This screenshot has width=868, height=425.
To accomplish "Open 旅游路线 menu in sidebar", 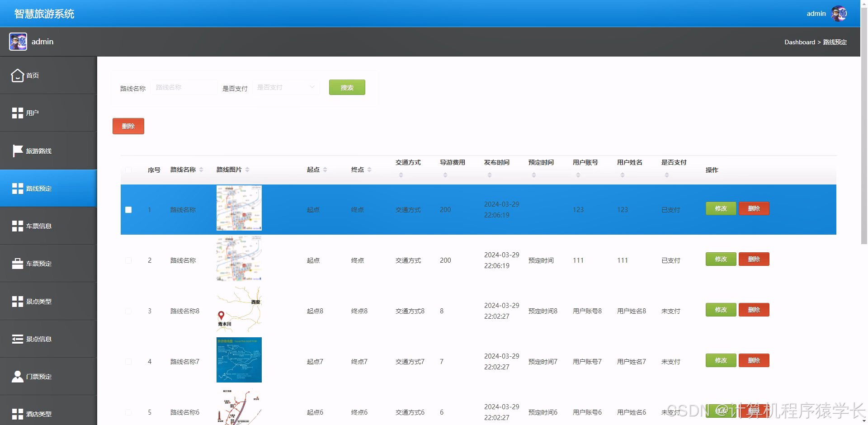I will [x=48, y=151].
